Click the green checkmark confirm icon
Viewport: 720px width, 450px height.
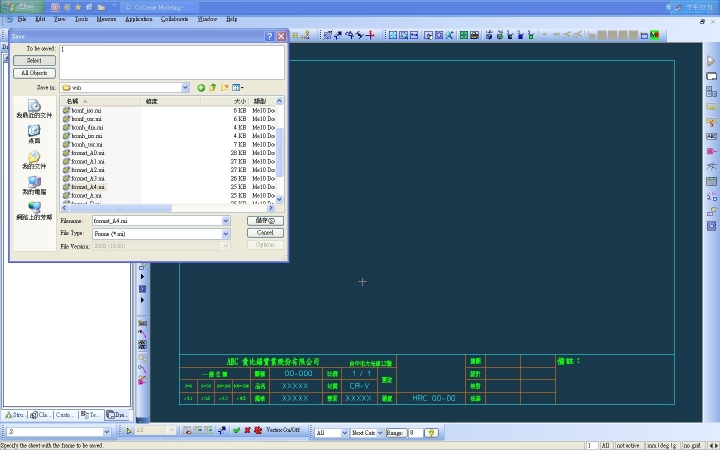click(236, 430)
